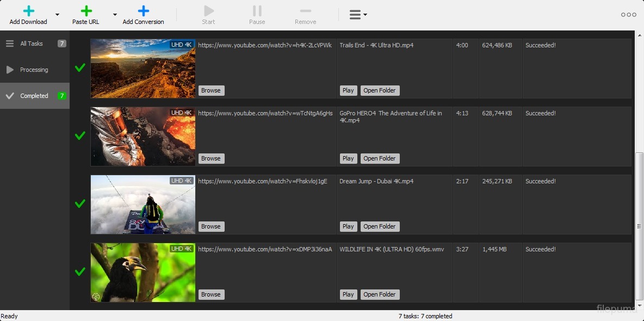Click the Processing play icon in sidebar
644x321 pixels.
pos(10,70)
